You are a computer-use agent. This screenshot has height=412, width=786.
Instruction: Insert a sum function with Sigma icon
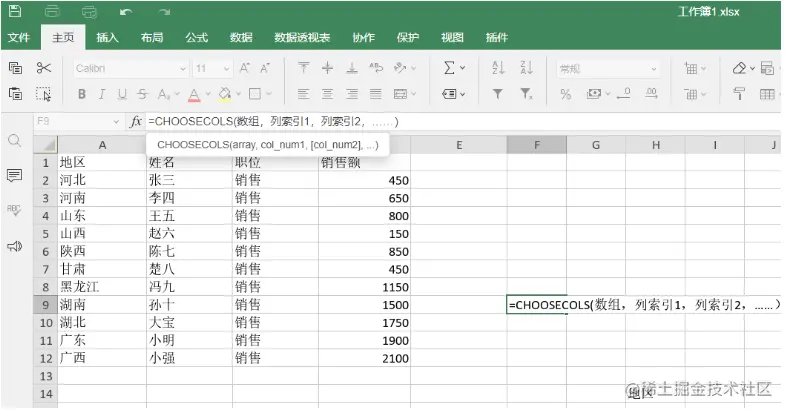coord(450,68)
